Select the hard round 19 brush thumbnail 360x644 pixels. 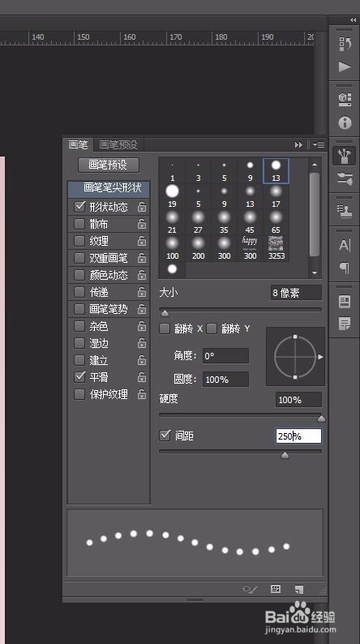pos(173,196)
